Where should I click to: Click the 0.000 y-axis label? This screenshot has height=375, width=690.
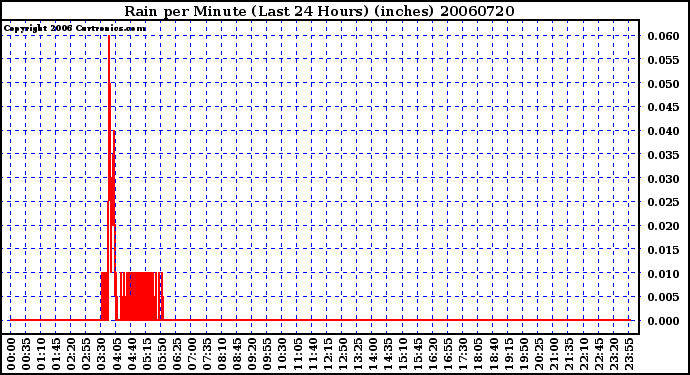pos(663,321)
